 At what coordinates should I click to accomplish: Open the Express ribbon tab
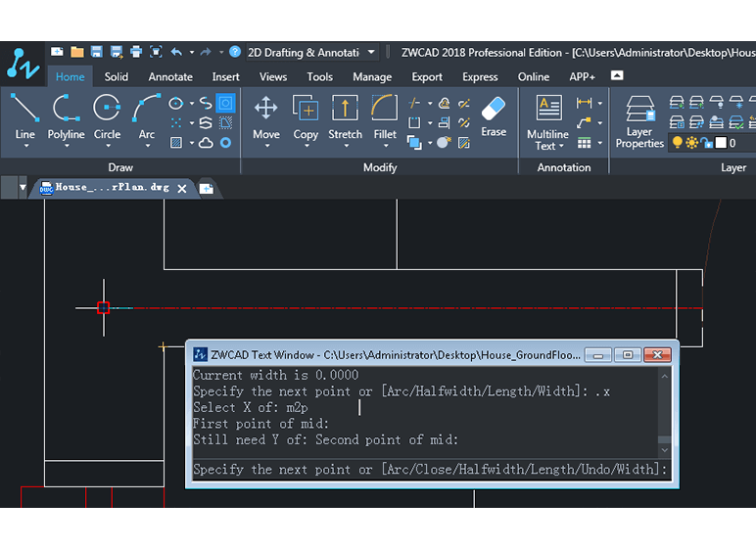click(480, 77)
